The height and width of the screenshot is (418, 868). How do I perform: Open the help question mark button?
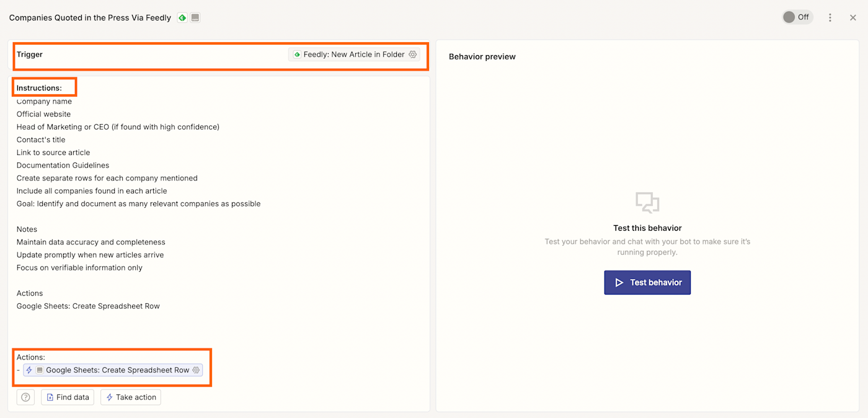[x=25, y=398]
